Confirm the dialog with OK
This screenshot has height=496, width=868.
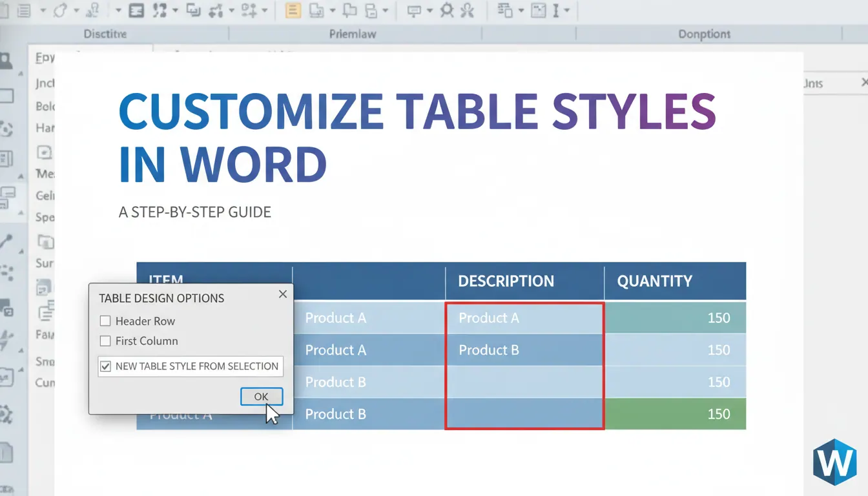(261, 397)
